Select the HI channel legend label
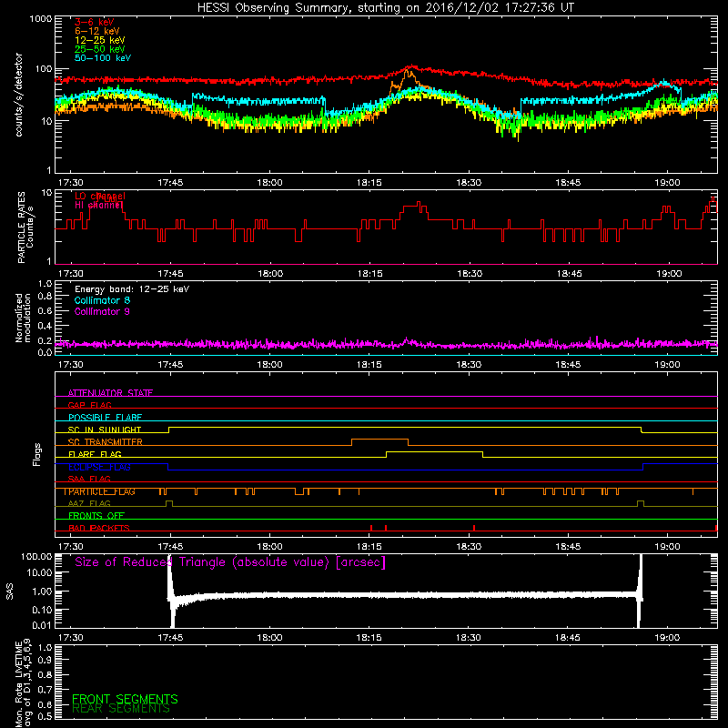 point(99,205)
